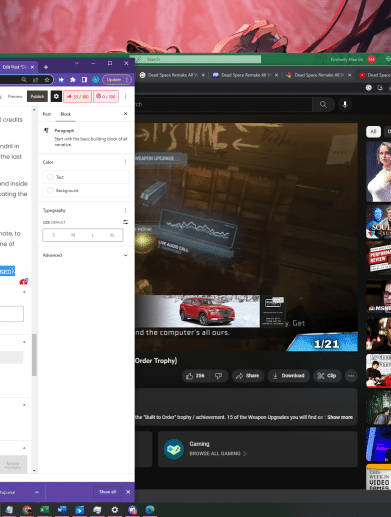This screenshot has height=517, width=391.
Task: Like the video with thumbs up
Action: click(x=195, y=376)
